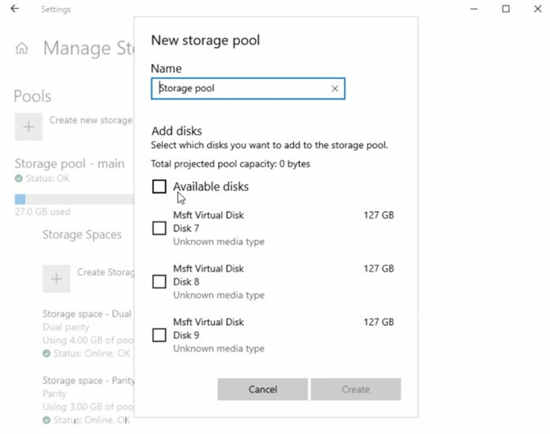Screen dimensions: 550x434
Task: Click Storage pool - main heading
Action: [69, 163]
